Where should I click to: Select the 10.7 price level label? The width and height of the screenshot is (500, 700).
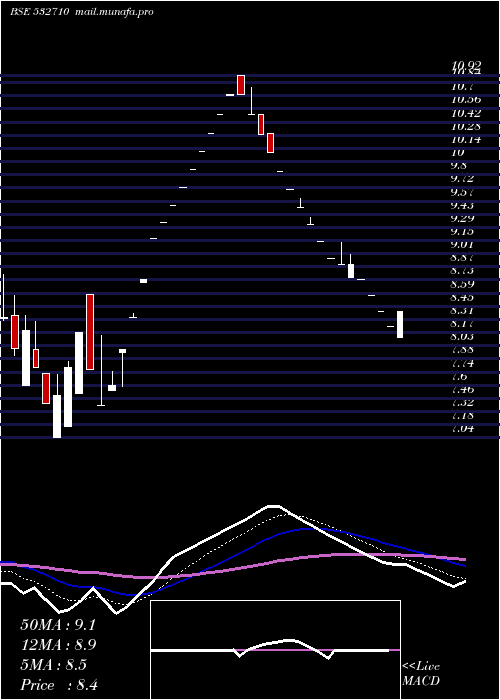point(463,86)
